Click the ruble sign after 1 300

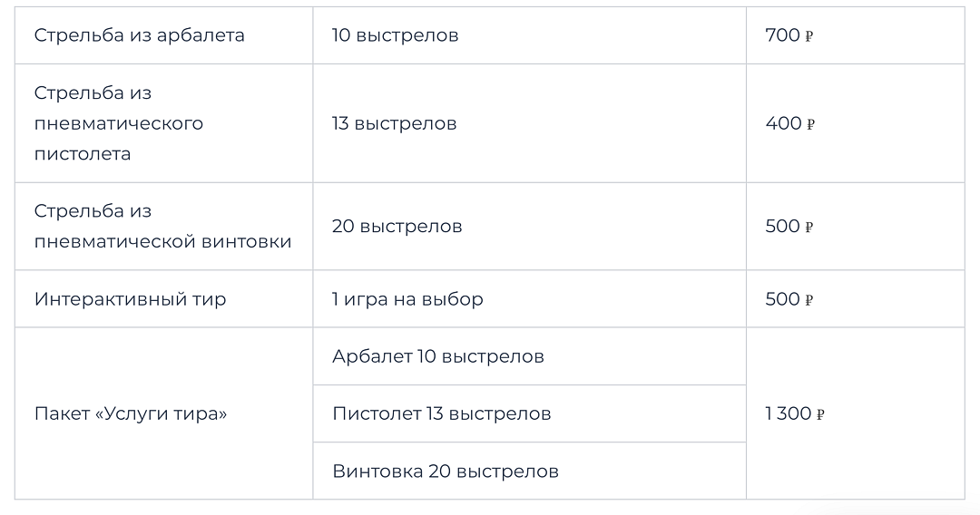tap(820, 415)
